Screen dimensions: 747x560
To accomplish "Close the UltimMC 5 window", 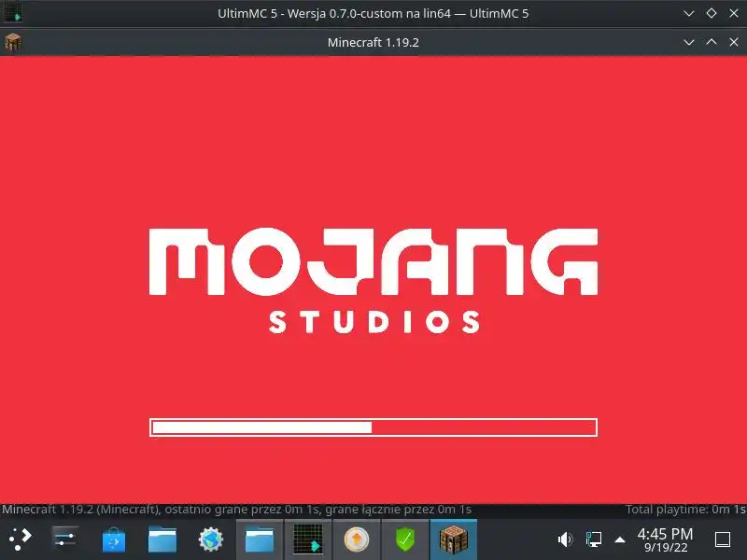I will [734, 13].
